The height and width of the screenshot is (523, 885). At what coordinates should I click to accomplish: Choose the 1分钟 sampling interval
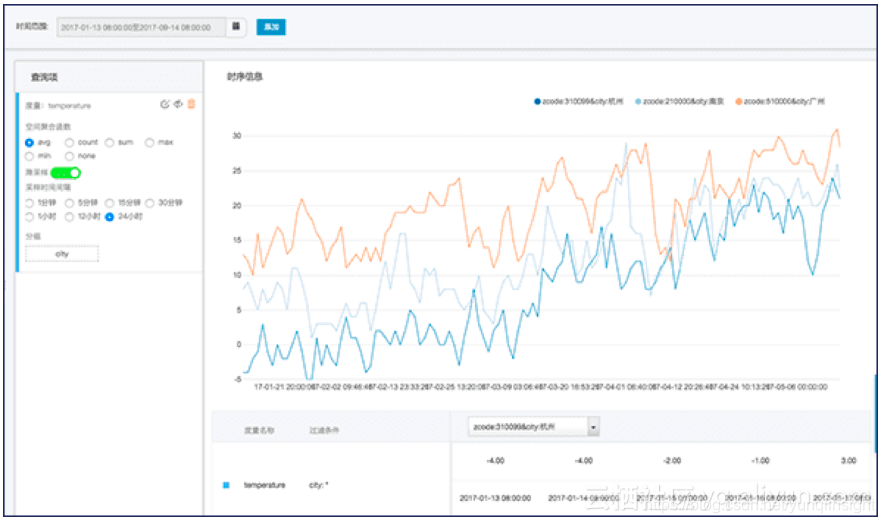(29, 203)
